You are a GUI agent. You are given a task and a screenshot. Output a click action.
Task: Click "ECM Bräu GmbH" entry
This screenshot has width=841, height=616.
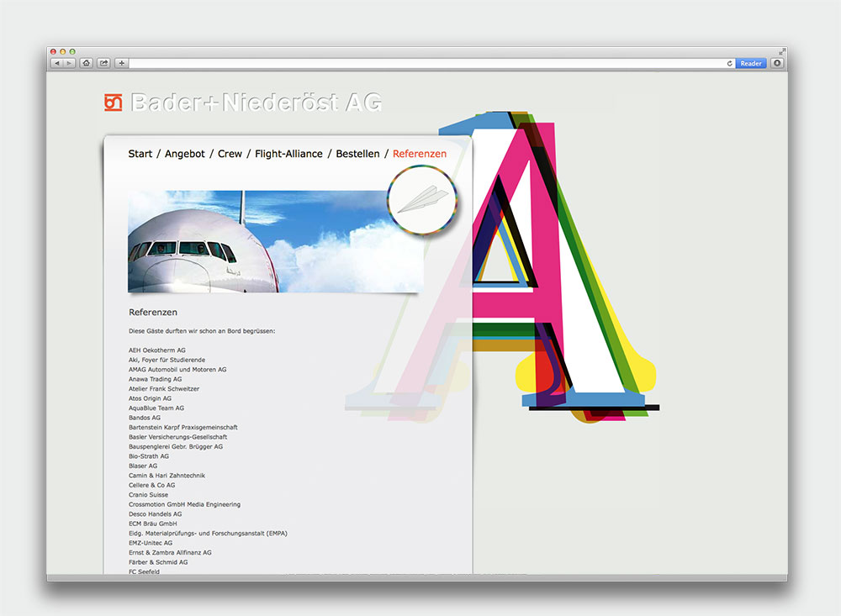coord(152,524)
